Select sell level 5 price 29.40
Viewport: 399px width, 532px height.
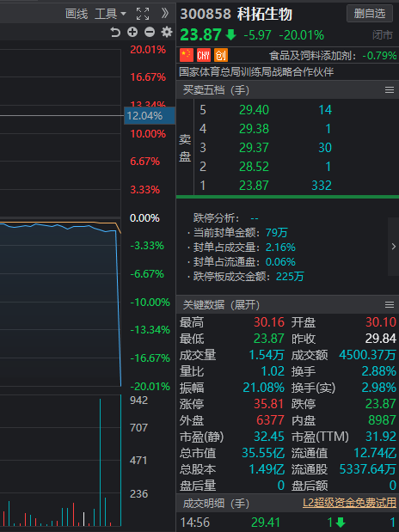coord(254,110)
